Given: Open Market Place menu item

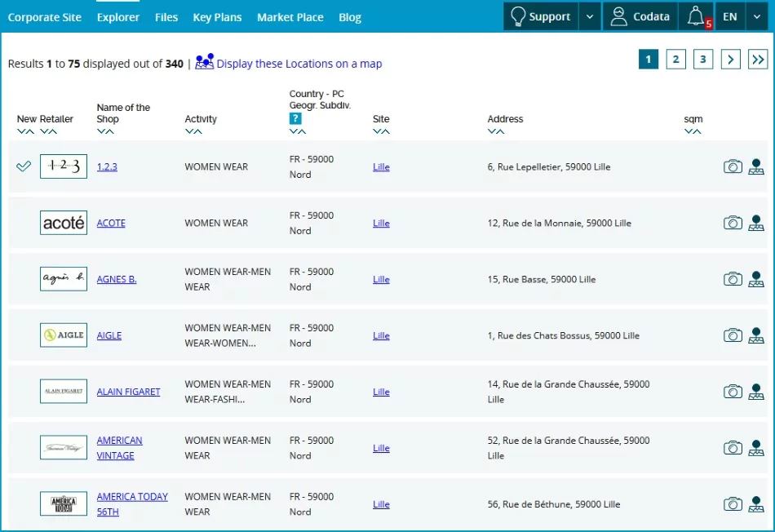Looking at the screenshot, I should (290, 17).
